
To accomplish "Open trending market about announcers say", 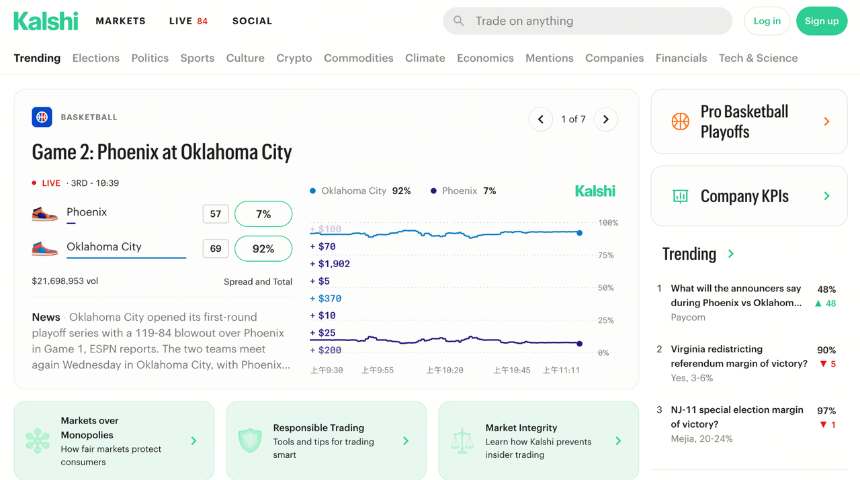I will coord(735,295).
